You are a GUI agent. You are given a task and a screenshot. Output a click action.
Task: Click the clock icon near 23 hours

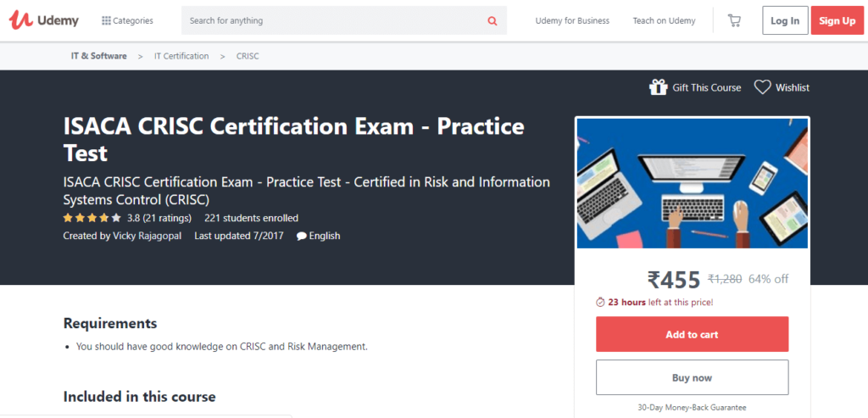(x=600, y=302)
